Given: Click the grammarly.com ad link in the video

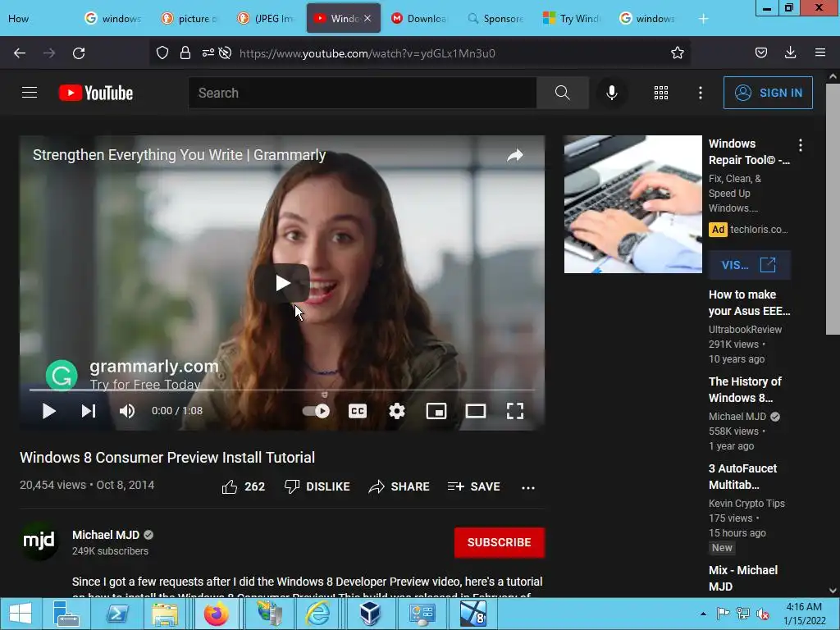Looking at the screenshot, I should point(153,366).
